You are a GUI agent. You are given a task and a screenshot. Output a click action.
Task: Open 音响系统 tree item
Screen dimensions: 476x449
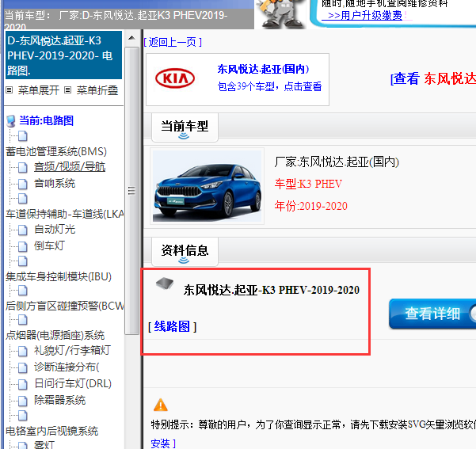55,184
